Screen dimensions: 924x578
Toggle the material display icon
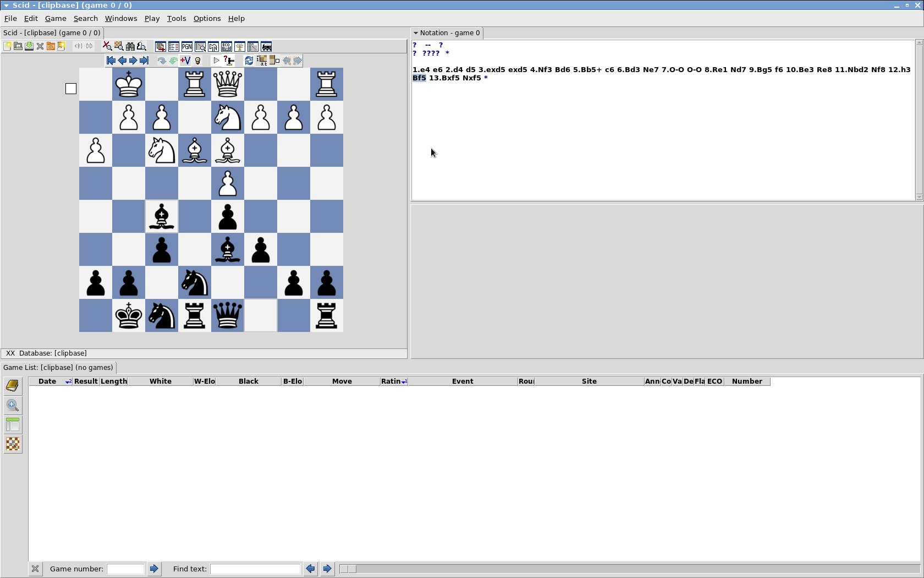tap(274, 61)
